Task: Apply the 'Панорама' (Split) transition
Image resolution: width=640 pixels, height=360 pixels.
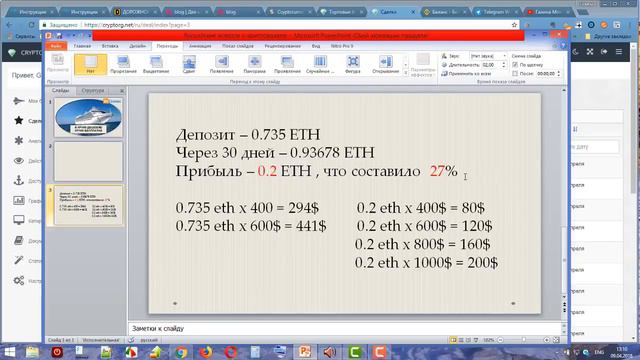Action: pos(254,64)
